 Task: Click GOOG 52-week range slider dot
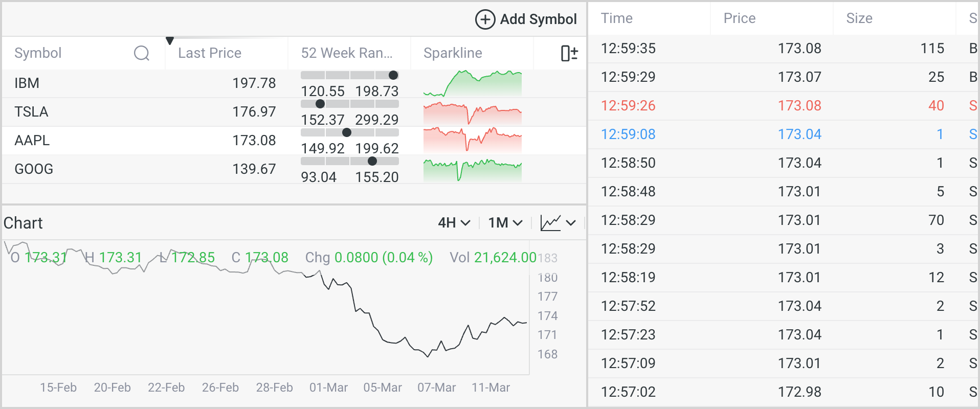click(x=372, y=161)
